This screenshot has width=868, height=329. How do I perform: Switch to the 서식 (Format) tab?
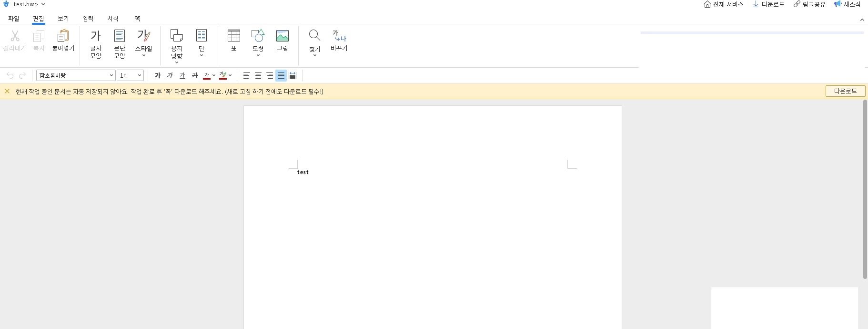click(x=113, y=19)
